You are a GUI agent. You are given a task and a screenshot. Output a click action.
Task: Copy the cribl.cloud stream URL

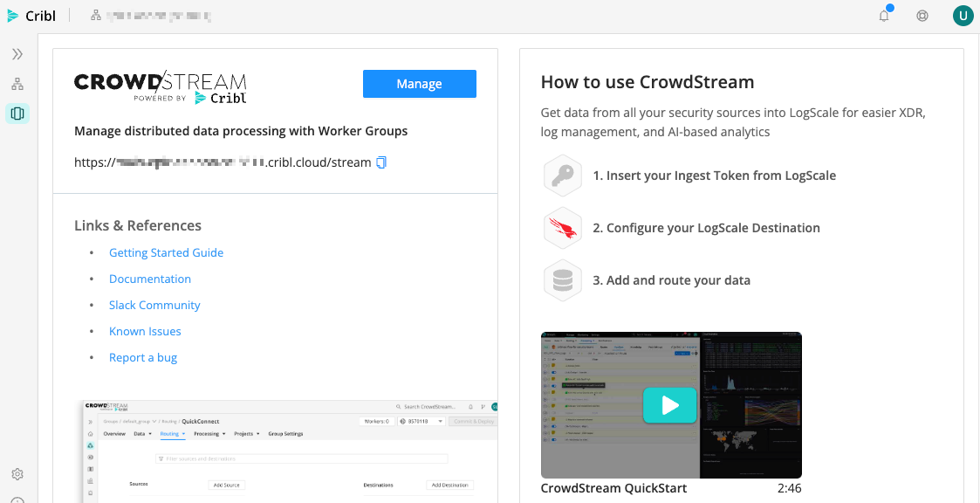pyautogui.click(x=381, y=162)
